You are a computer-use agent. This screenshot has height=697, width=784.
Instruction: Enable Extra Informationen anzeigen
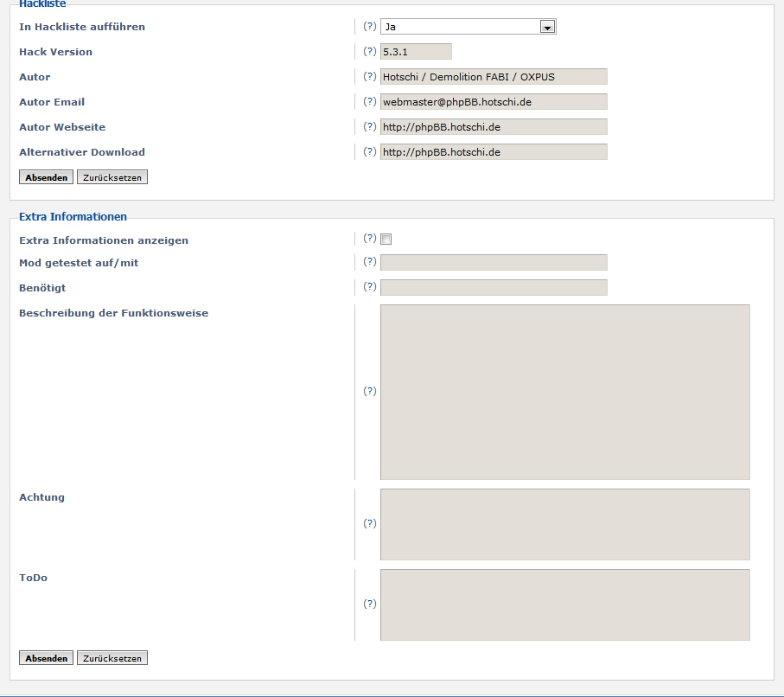[386, 239]
